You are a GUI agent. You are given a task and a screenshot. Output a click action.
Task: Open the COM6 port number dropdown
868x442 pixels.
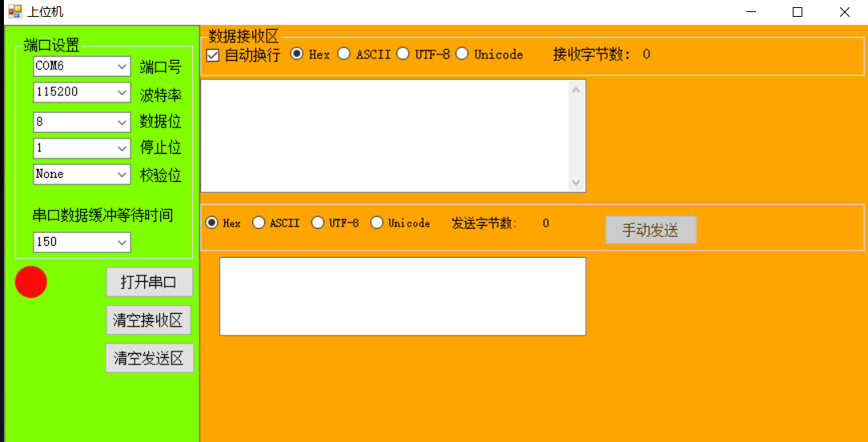tap(82, 66)
